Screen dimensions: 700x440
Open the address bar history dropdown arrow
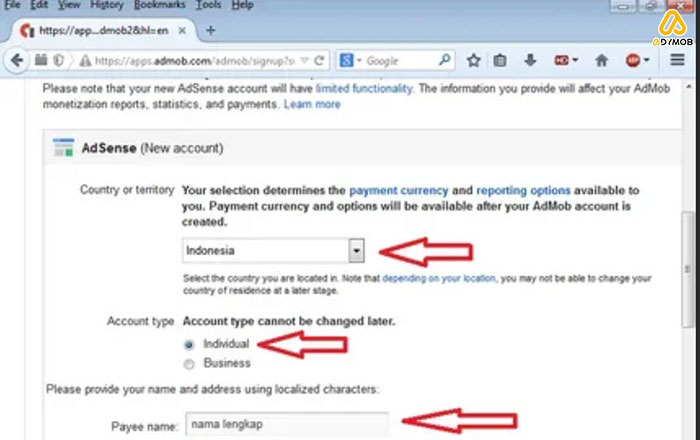(x=304, y=60)
